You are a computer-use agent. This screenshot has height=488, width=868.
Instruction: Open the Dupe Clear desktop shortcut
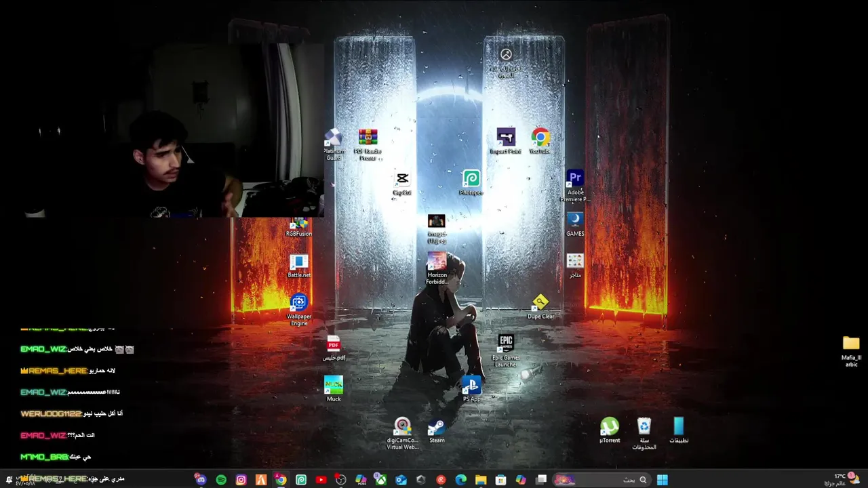(x=540, y=307)
